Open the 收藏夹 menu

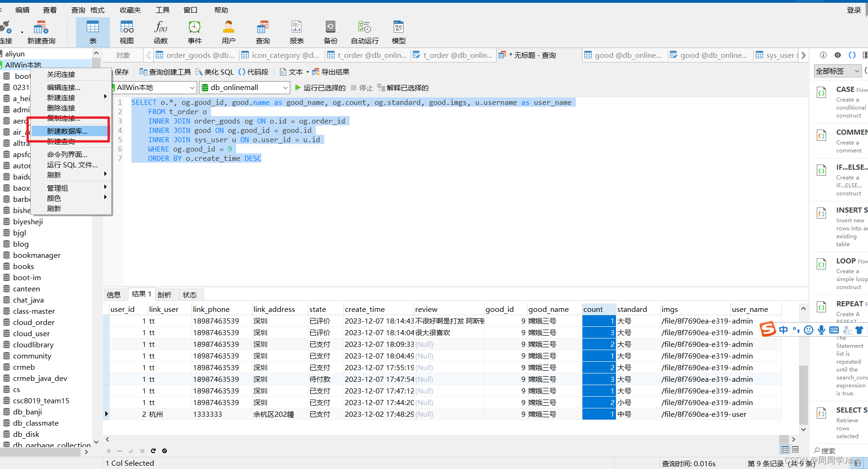click(130, 10)
